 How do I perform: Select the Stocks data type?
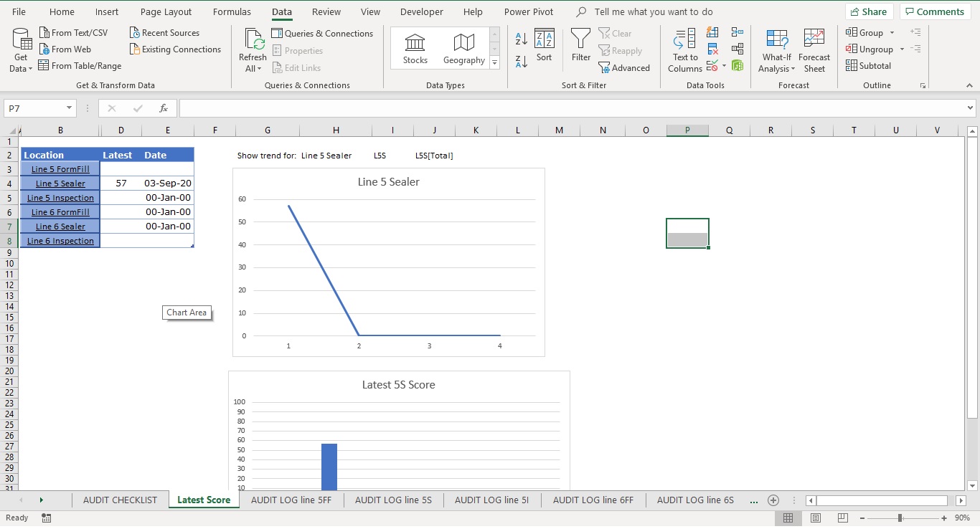[x=415, y=47]
